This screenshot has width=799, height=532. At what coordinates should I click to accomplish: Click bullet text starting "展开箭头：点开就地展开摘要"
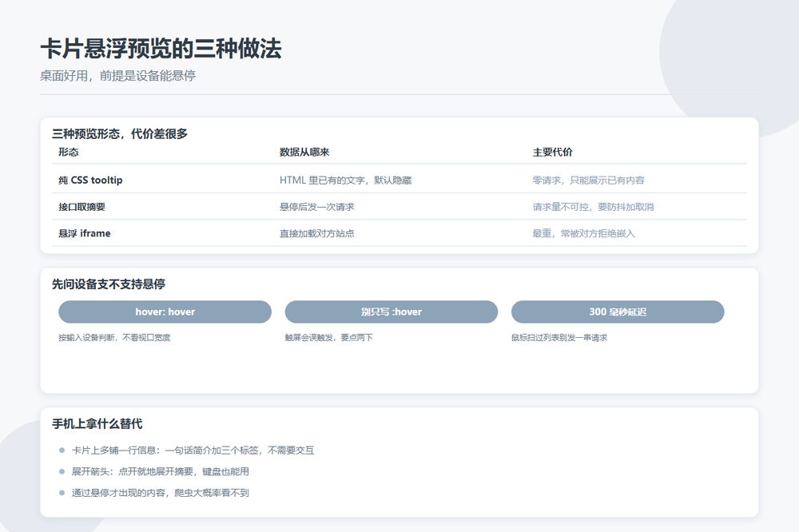click(x=161, y=471)
